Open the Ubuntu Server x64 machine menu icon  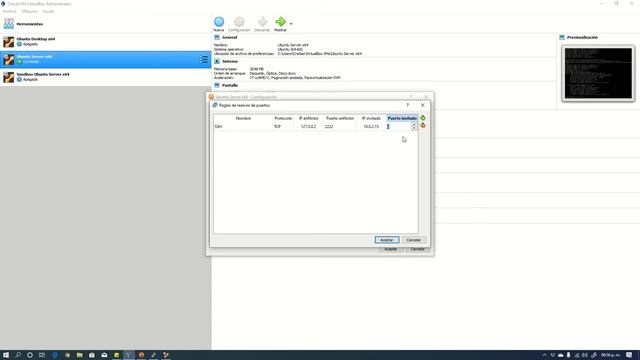pos(204,60)
